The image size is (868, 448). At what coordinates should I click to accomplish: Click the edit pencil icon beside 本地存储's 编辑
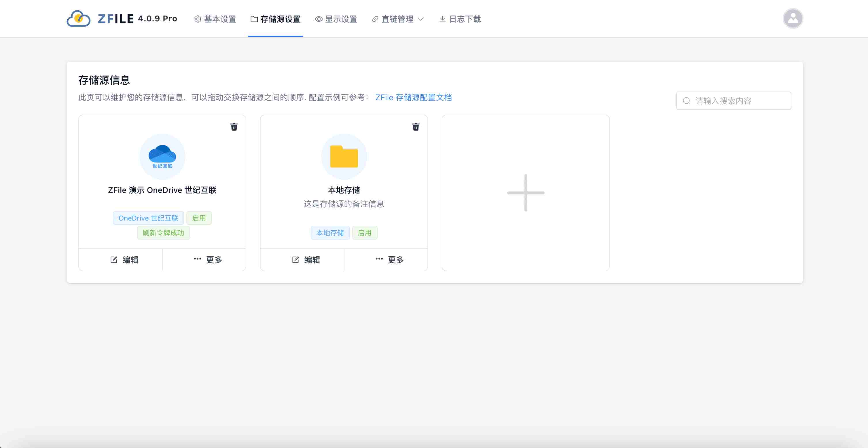[x=295, y=259]
